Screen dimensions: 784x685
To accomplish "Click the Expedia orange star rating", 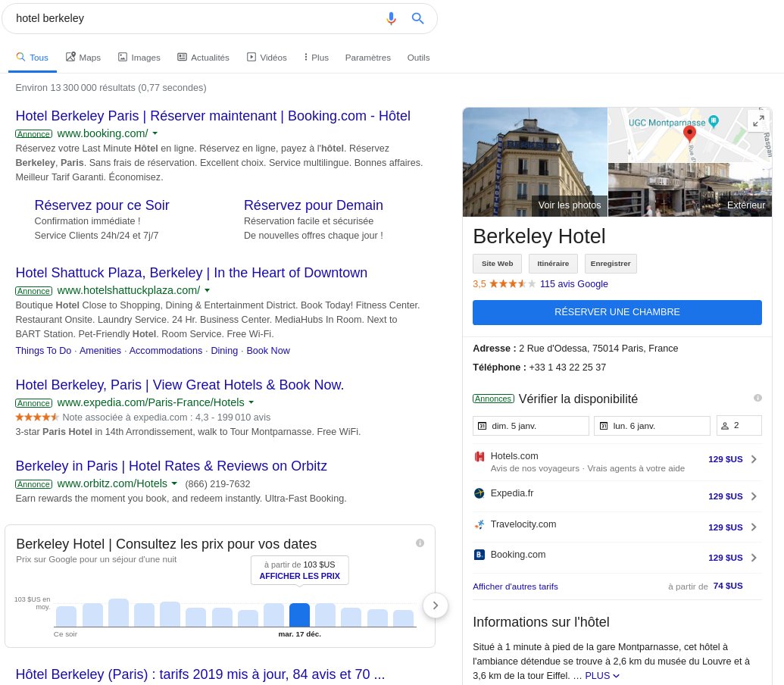I will [x=37, y=417].
